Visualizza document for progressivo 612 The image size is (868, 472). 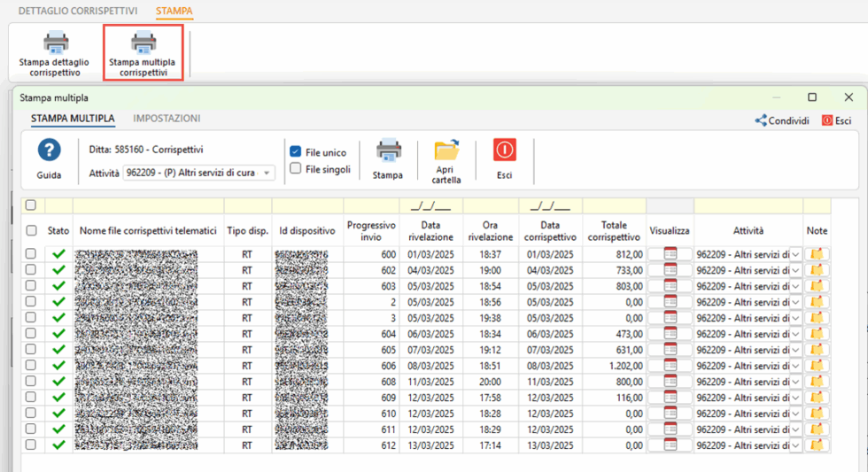click(670, 445)
